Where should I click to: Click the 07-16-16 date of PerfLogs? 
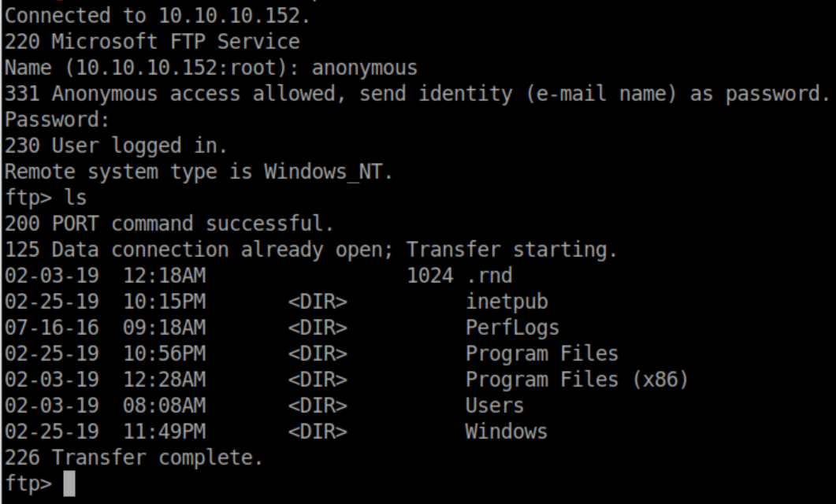click(52, 328)
